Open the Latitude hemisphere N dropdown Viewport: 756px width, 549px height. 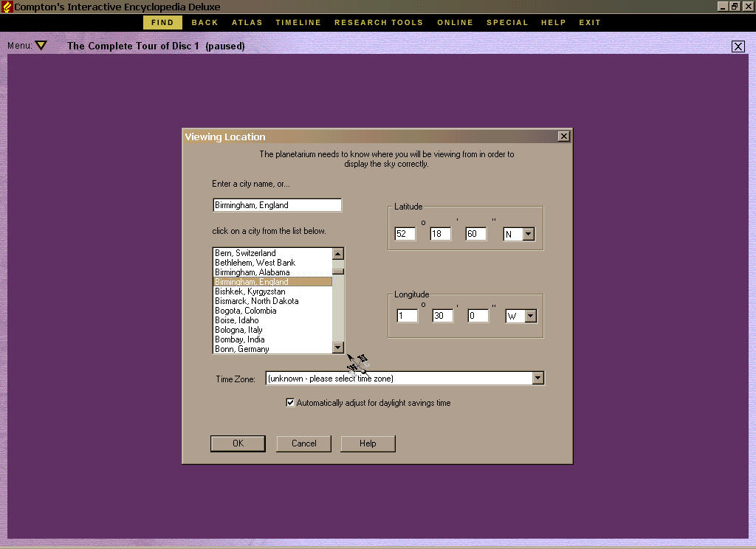[x=529, y=233]
